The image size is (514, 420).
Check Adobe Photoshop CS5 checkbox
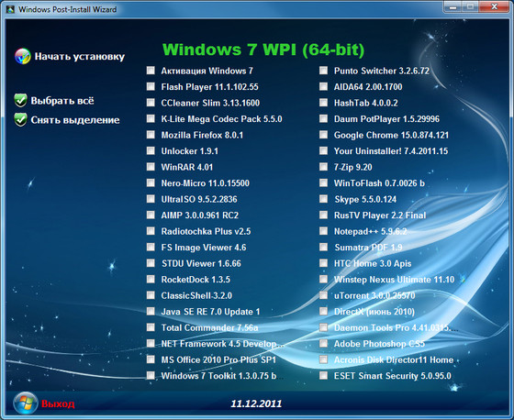323,343
